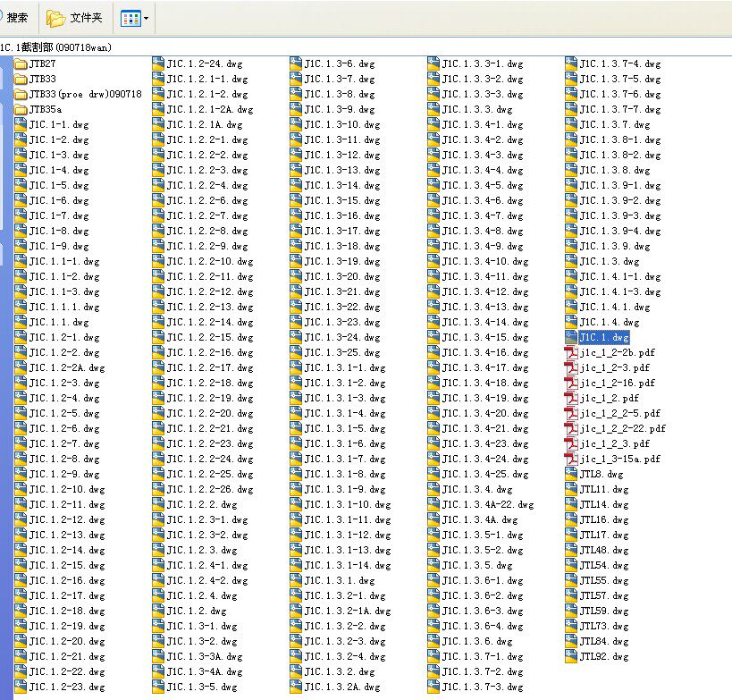
Task: Click file name J1C.1.3-25.dwg
Action: click(342, 352)
